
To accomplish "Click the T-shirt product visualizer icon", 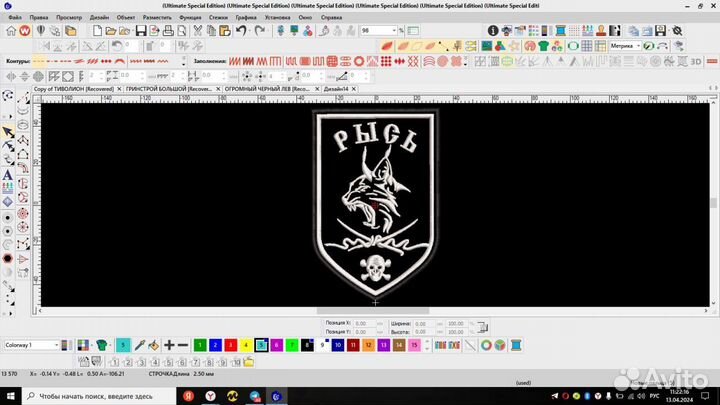I will pyautogui.click(x=542, y=46).
